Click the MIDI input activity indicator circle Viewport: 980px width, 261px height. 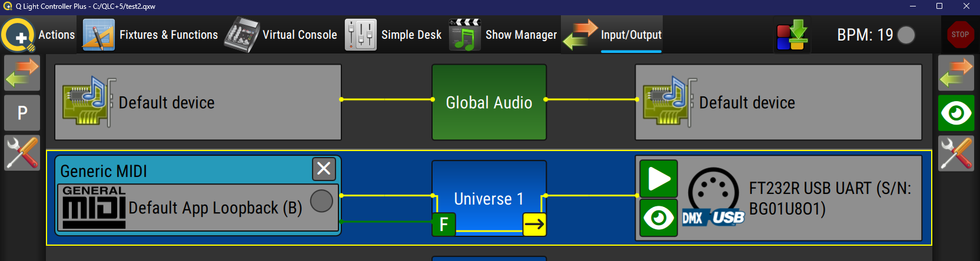(321, 201)
